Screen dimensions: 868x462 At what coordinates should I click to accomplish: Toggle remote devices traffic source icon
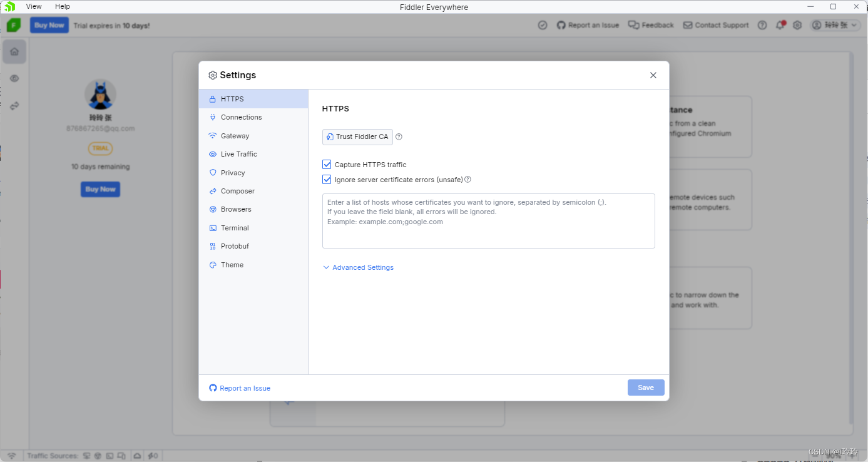(121, 456)
